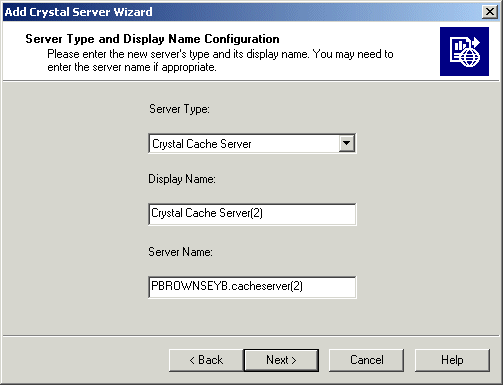Proceed by clicking Next

click(281, 360)
